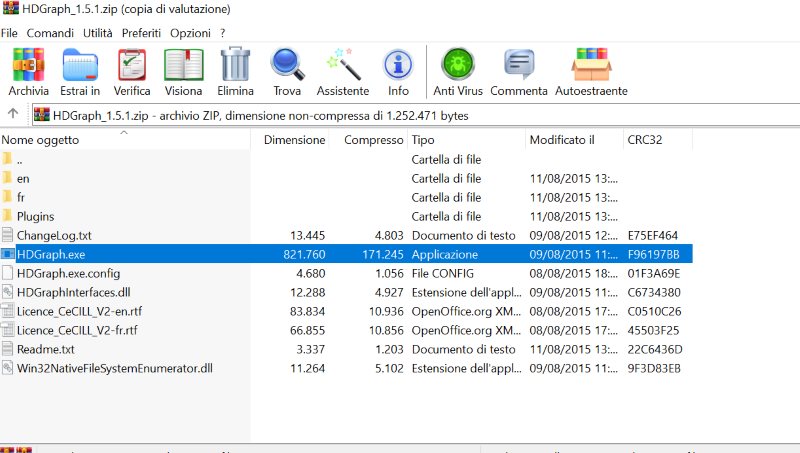The image size is (800, 453).
Task: Sort by Modificato il column header
Action: point(574,139)
